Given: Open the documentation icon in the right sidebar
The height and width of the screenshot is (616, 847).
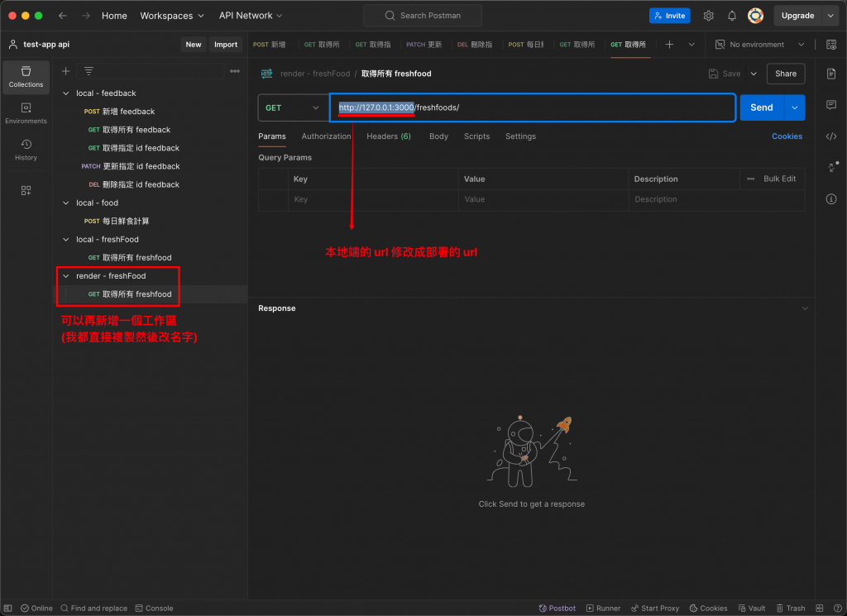Looking at the screenshot, I should [831, 74].
